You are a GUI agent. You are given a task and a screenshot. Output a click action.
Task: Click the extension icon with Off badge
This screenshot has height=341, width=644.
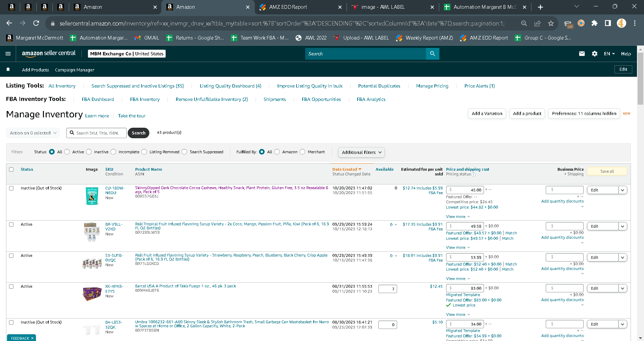click(x=568, y=24)
